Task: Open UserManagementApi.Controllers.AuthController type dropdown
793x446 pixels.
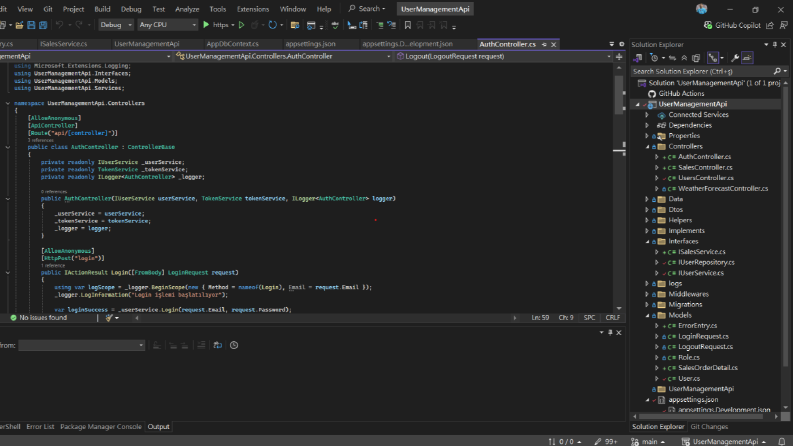Action: click(x=283, y=57)
